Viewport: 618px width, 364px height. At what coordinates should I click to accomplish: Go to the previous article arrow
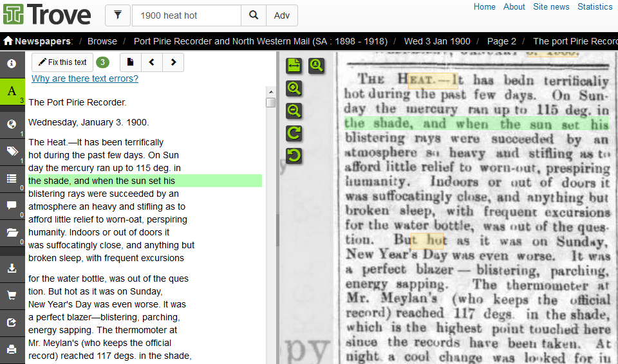tap(151, 62)
